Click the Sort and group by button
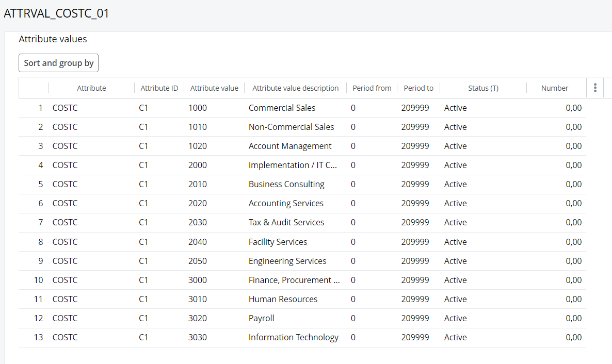 point(58,63)
